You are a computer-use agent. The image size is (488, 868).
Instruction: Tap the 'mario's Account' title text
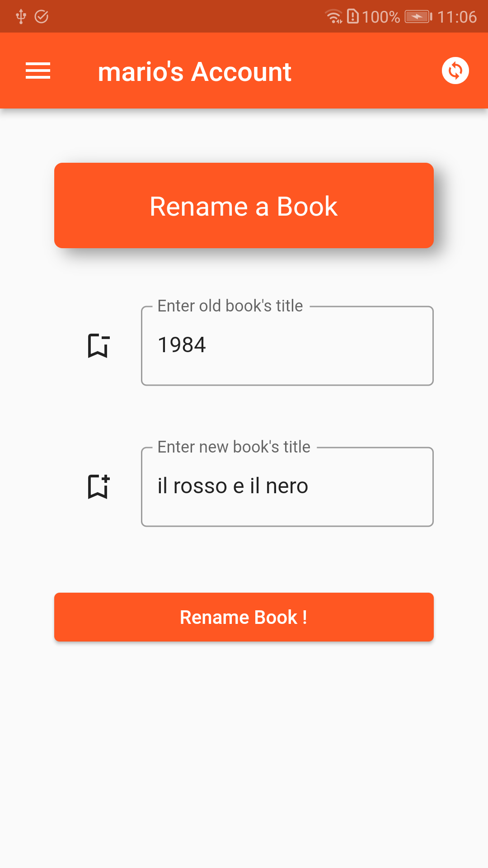[195, 71]
